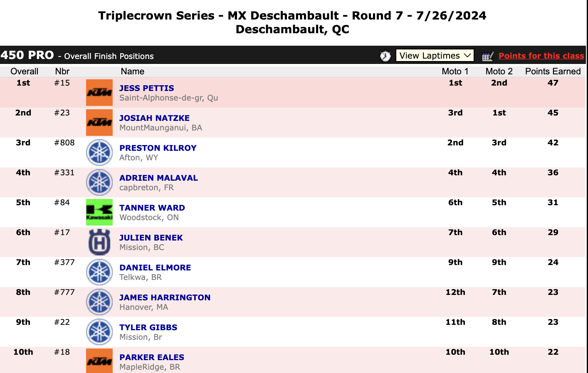Click the points calendar icon
The height and width of the screenshot is (373, 588).
point(487,56)
